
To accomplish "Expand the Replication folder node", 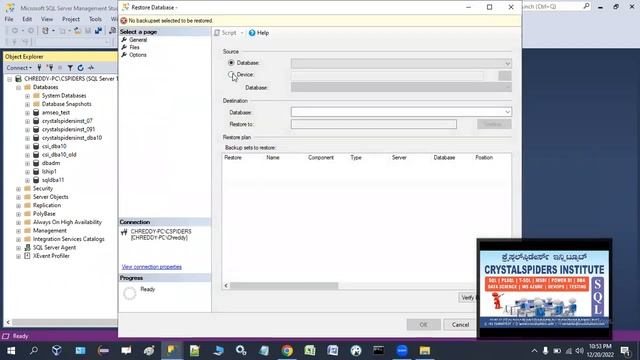I will (x=18, y=206).
